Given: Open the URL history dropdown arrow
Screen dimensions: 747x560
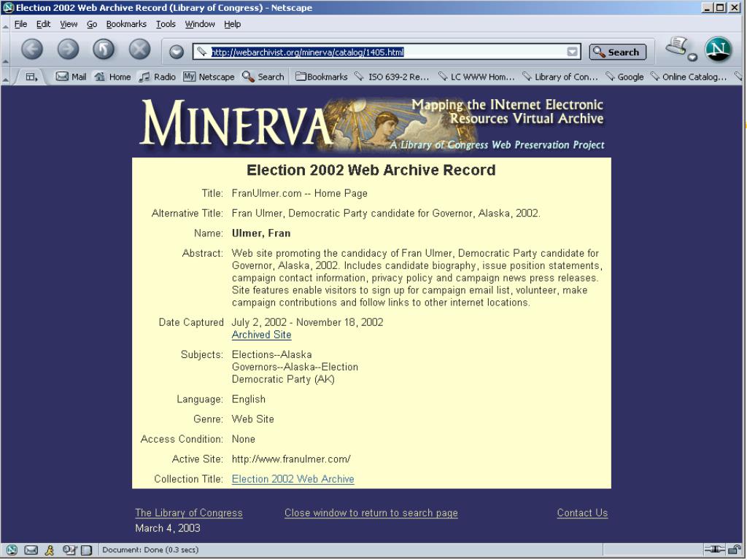Looking at the screenshot, I should [573, 52].
